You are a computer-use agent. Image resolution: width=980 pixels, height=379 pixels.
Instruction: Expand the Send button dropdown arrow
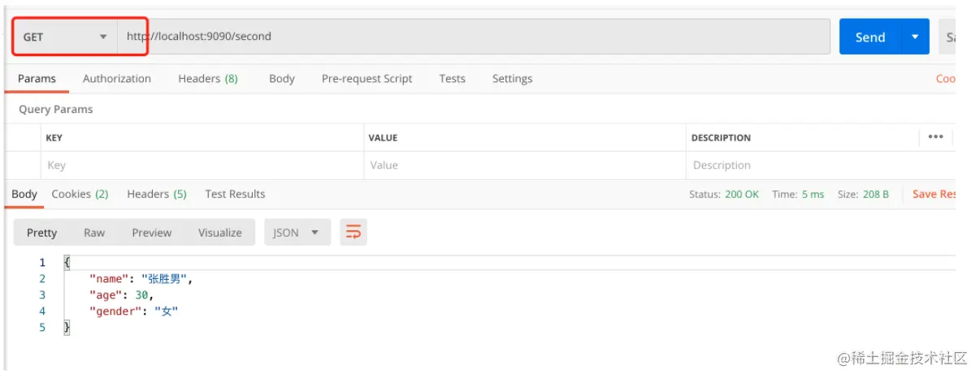coord(915,37)
